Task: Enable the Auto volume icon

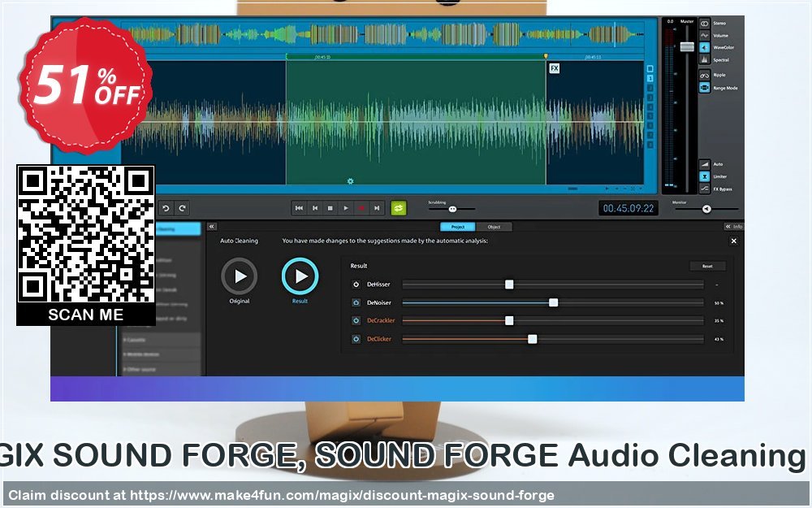Action: pos(704,164)
